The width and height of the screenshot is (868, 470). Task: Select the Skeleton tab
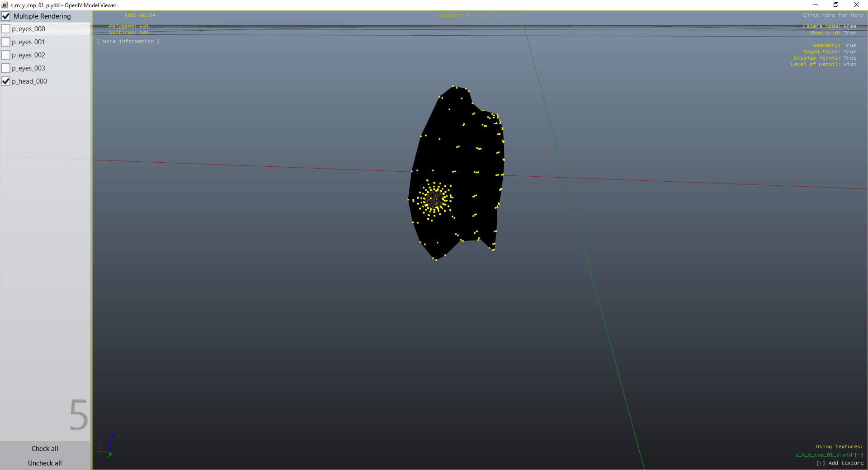pyautogui.click(x=509, y=15)
